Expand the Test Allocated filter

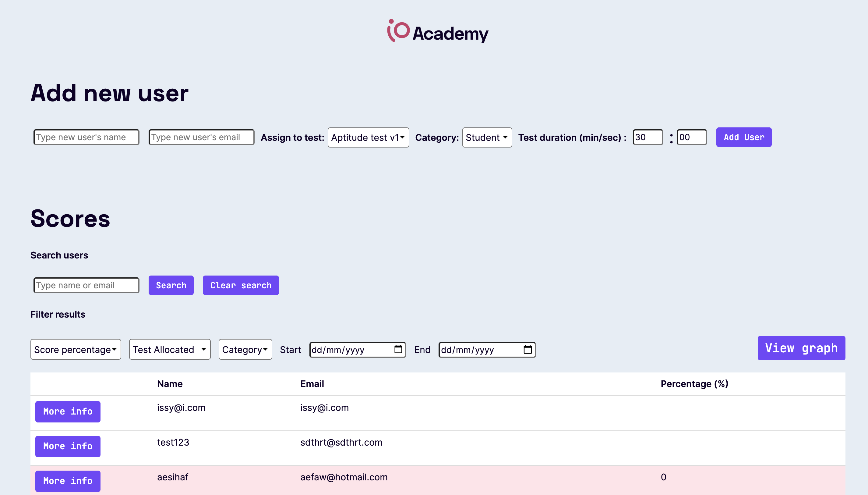(x=170, y=349)
